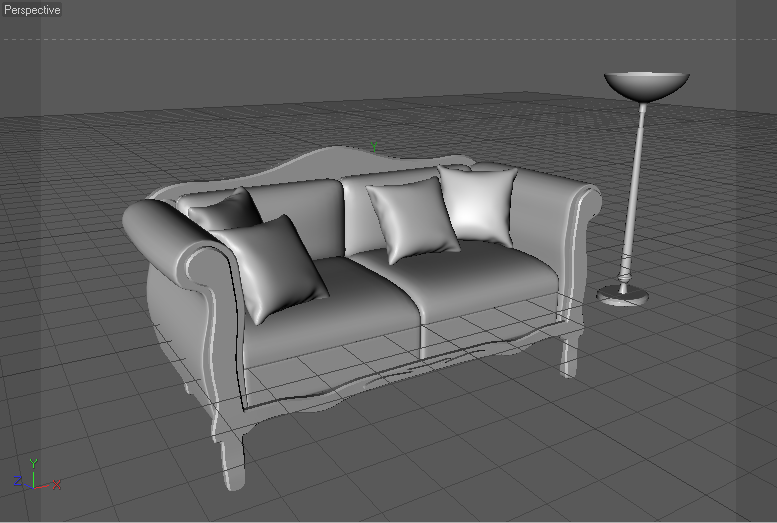The width and height of the screenshot is (777, 523).
Task: Select the floor lamp's bowl-shaped shade
Action: [647, 87]
